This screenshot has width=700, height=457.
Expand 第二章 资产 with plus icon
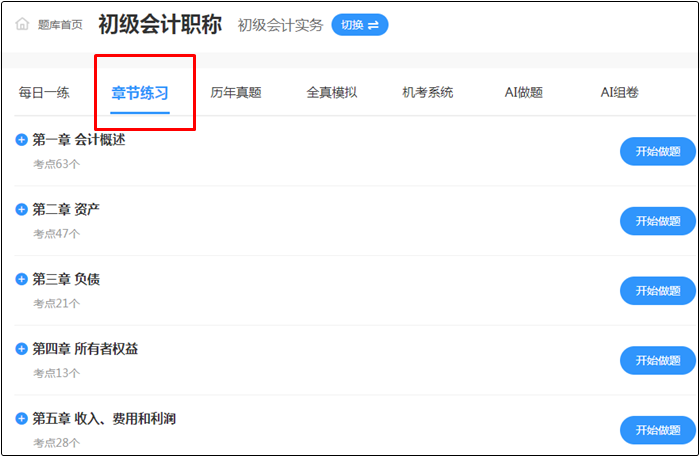[x=21, y=209]
